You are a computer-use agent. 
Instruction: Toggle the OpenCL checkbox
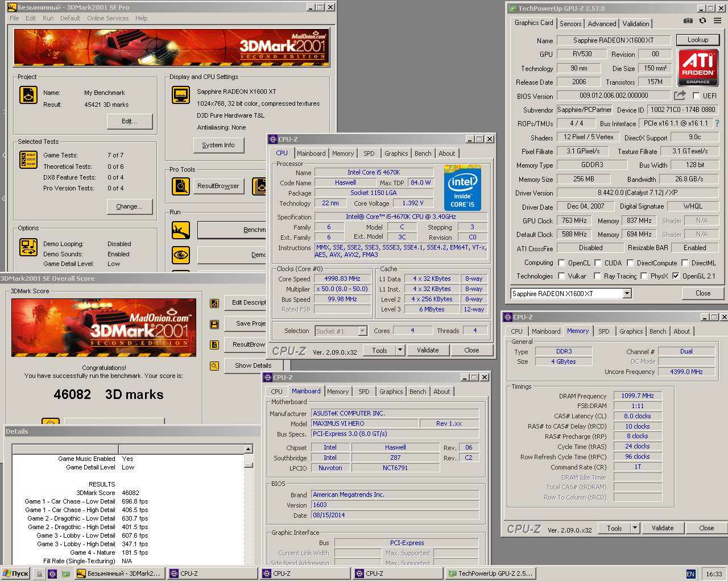[561, 263]
